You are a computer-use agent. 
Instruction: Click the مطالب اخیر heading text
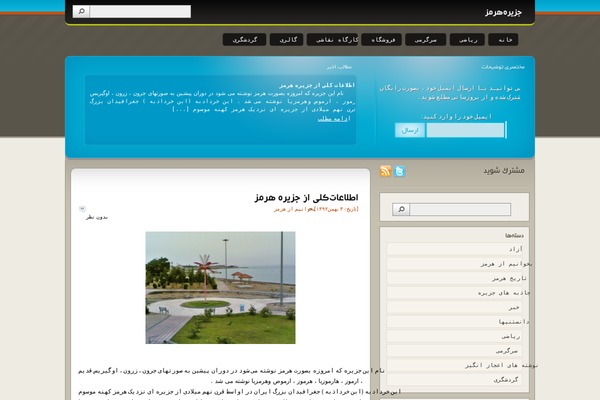339,67
